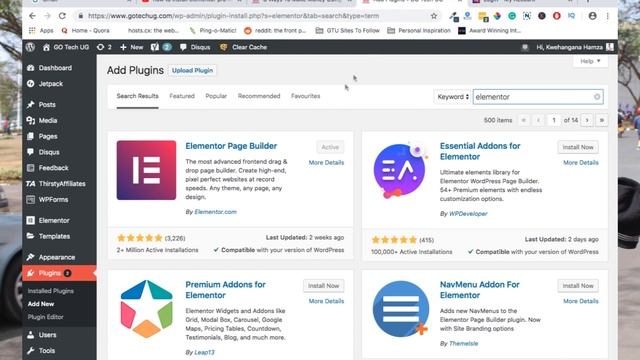Click the browser address bar URL
This screenshot has width=640, height=360.
[233, 16]
